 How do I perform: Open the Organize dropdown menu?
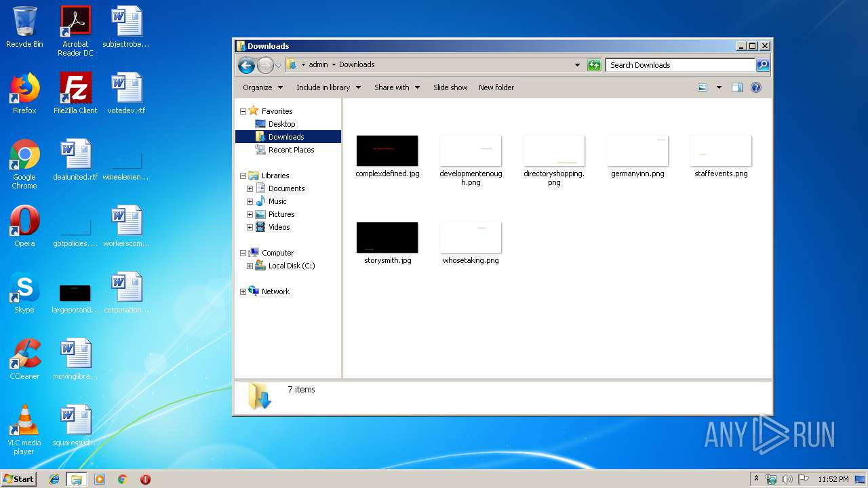(x=262, y=87)
